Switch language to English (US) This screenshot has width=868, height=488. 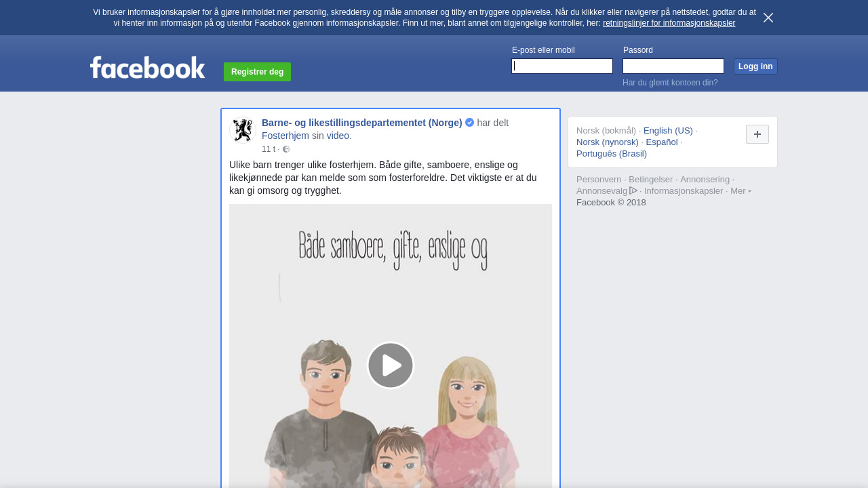click(668, 130)
